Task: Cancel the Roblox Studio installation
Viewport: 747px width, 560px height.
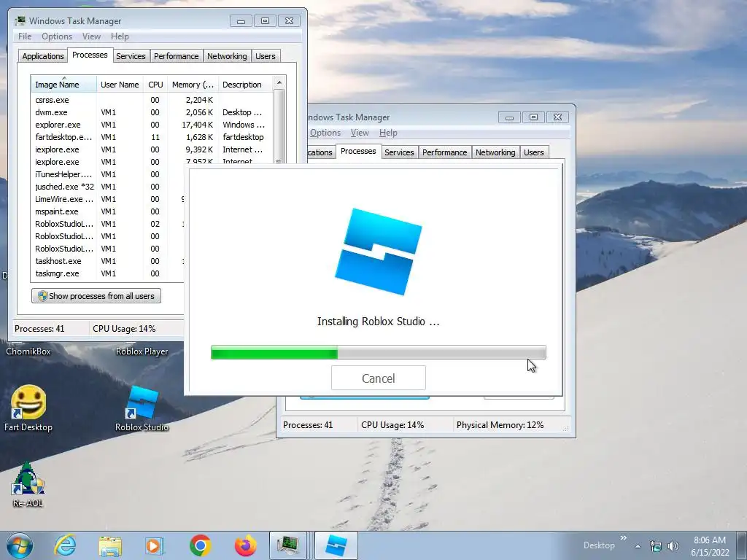Action: tap(379, 378)
